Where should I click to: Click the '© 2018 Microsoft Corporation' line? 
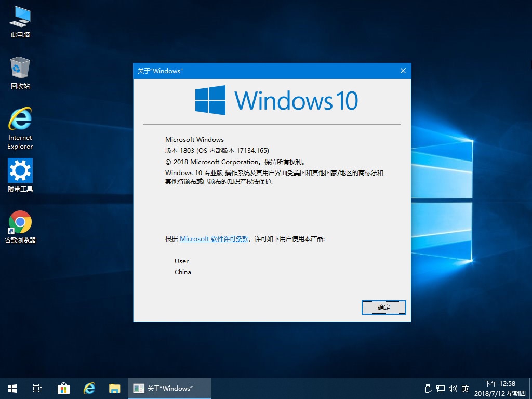point(235,162)
